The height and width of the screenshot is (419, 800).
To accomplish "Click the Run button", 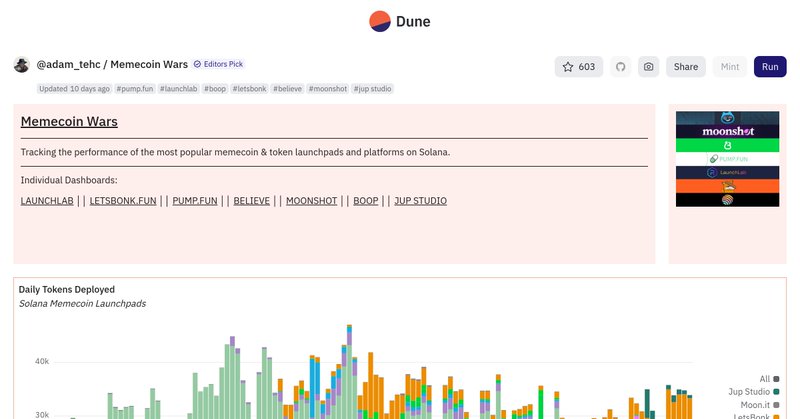I will click(770, 67).
